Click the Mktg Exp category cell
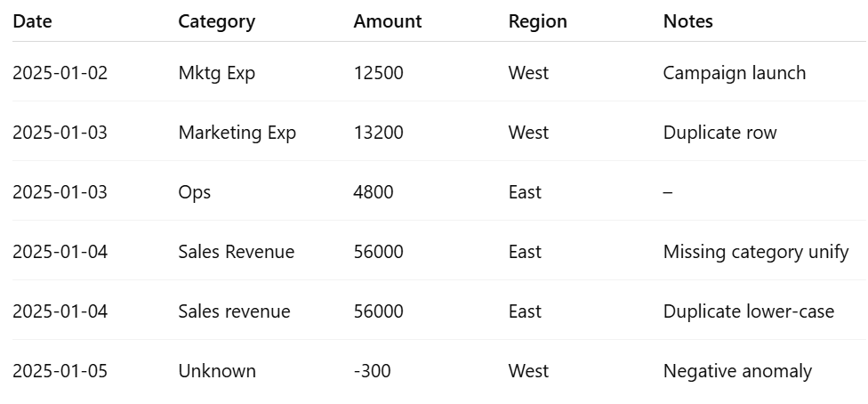This screenshot has width=868, height=404. click(x=216, y=73)
